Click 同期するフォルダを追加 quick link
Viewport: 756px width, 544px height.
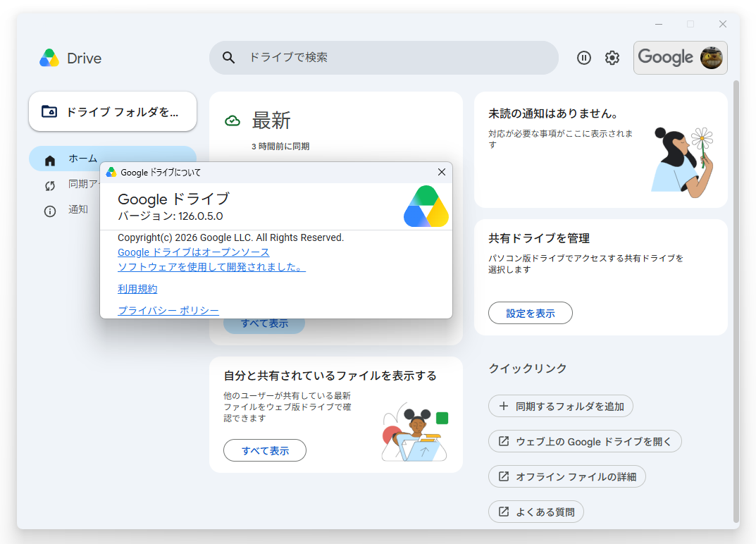coord(561,406)
